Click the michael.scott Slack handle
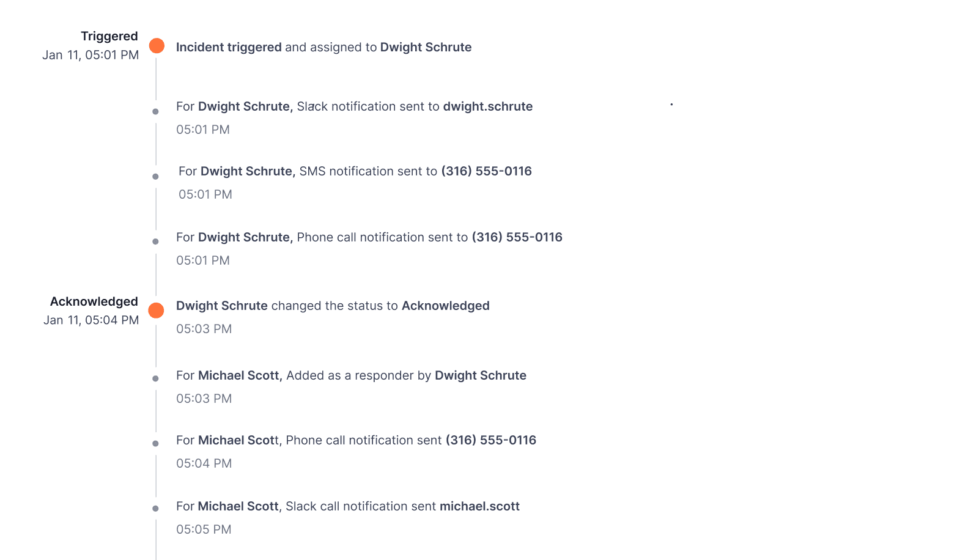Screen dimensions: 979x560 click(479, 506)
